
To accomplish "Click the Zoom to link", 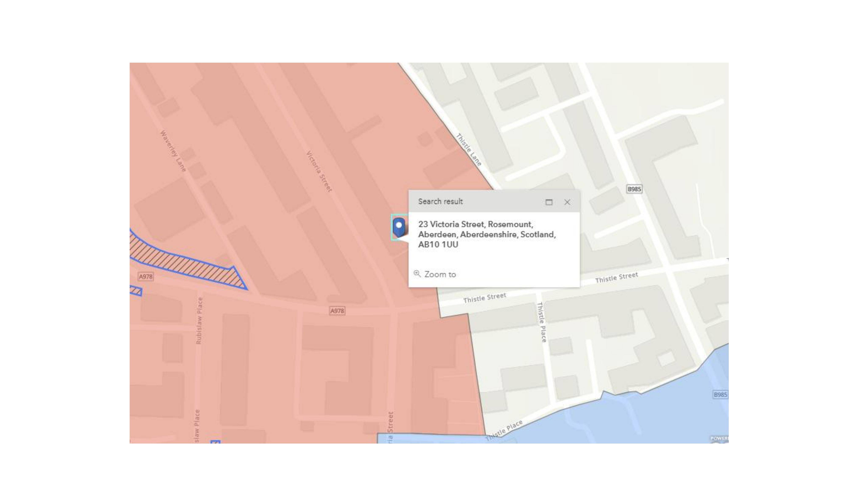I will click(x=440, y=274).
